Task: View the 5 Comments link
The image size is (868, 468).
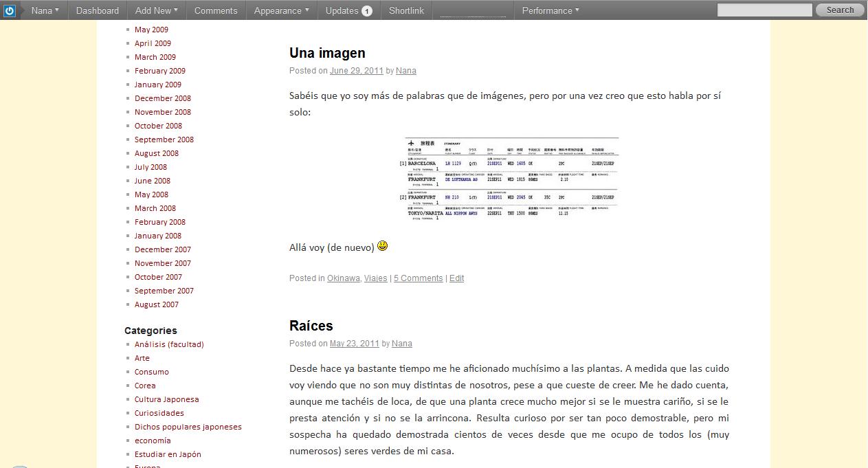Action: (419, 278)
